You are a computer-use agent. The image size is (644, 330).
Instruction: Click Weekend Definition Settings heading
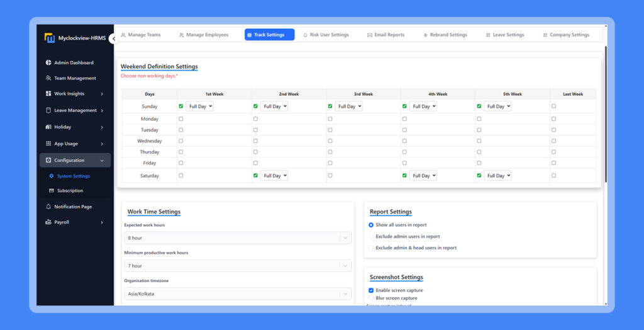(x=159, y=66)
